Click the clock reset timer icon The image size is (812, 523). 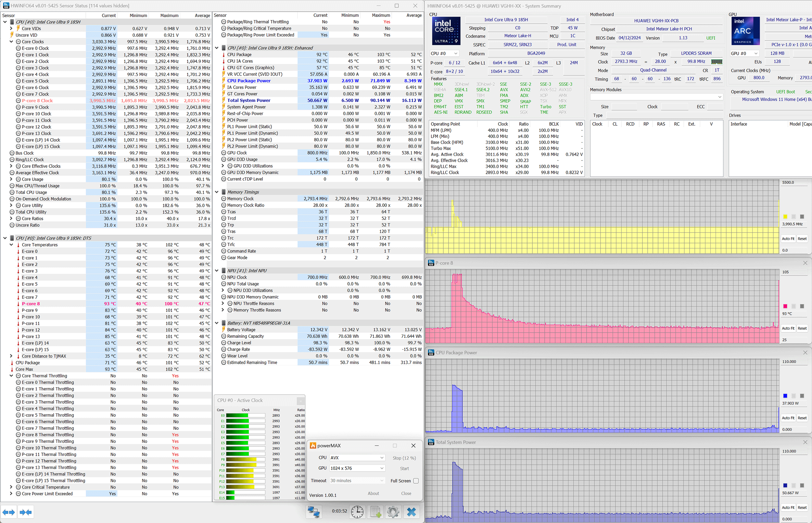(357, 512)
